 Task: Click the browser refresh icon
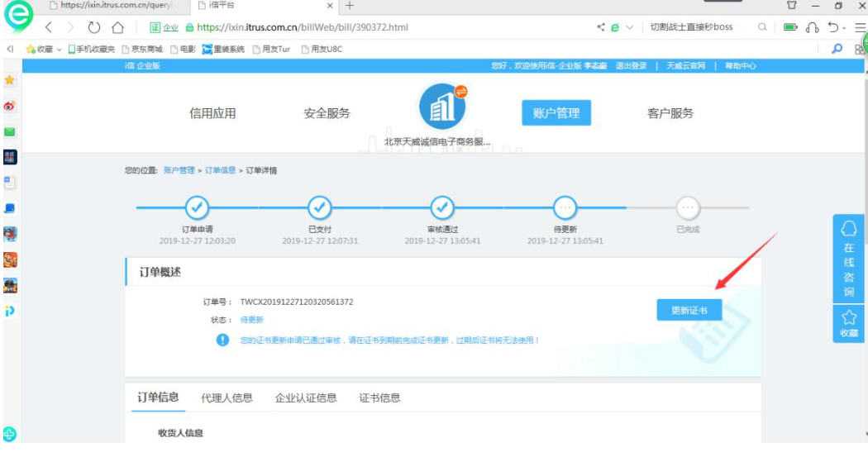pos(93,27)
